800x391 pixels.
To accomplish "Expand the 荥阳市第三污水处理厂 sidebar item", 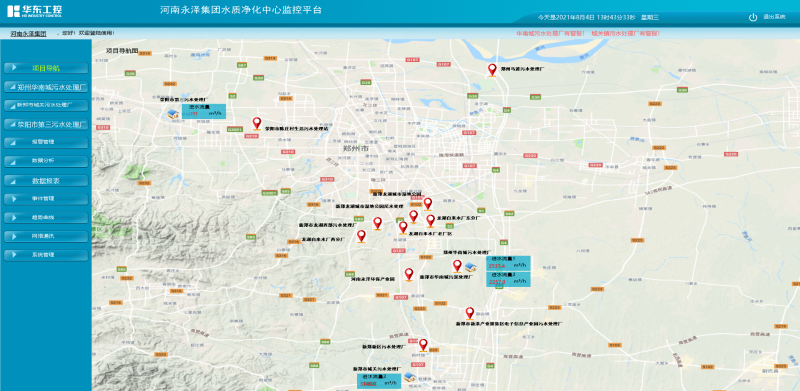I will click(x=46, y=124).
